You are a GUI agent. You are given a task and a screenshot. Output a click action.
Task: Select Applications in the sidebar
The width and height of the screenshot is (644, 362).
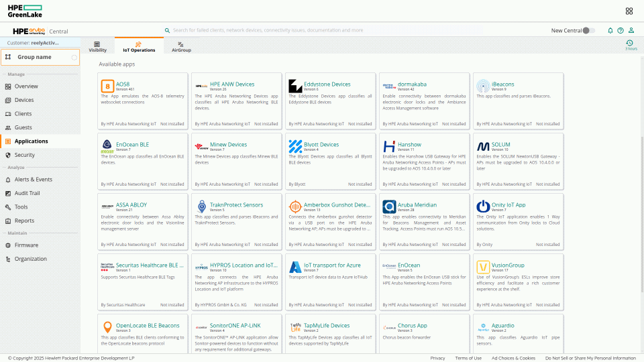[32, 141]
